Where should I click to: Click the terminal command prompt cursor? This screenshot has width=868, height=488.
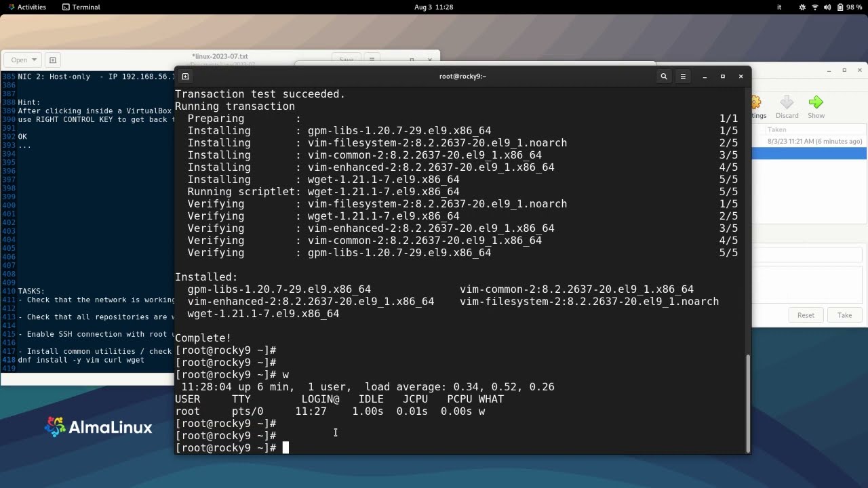coord(285,447)
